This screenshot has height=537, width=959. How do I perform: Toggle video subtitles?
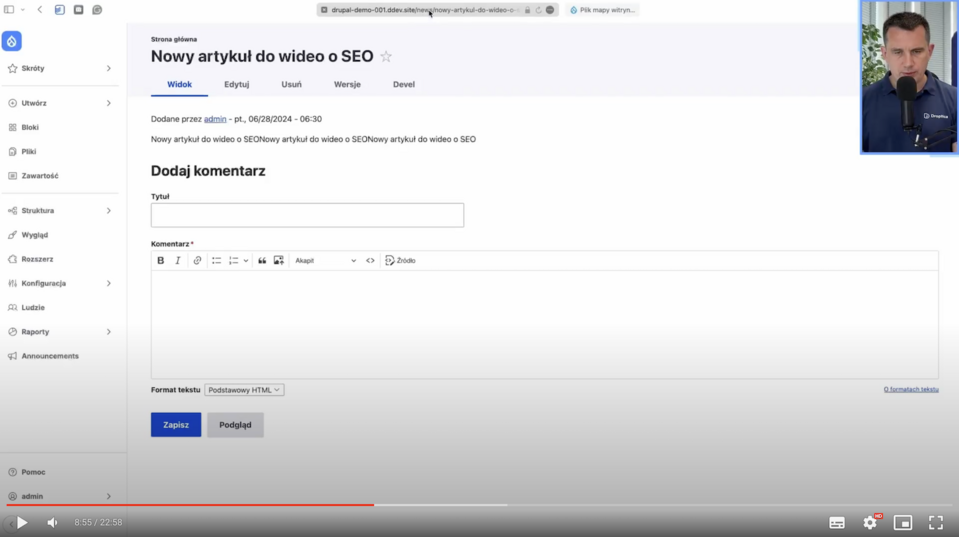point(837,523)
